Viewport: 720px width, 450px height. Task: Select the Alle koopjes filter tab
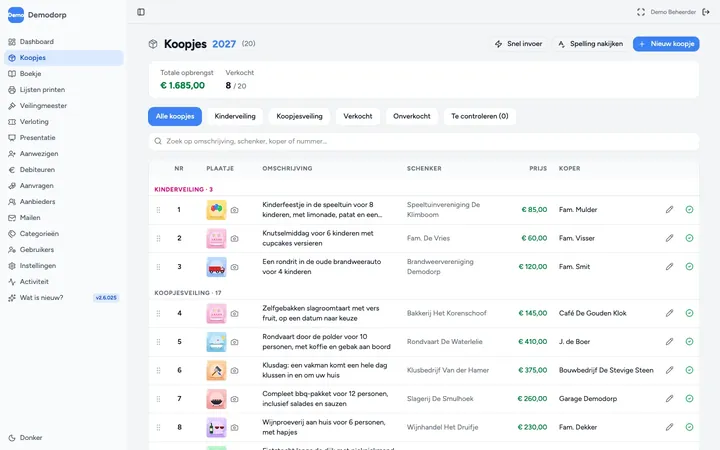pyautogui.click(x=175, y=117)
